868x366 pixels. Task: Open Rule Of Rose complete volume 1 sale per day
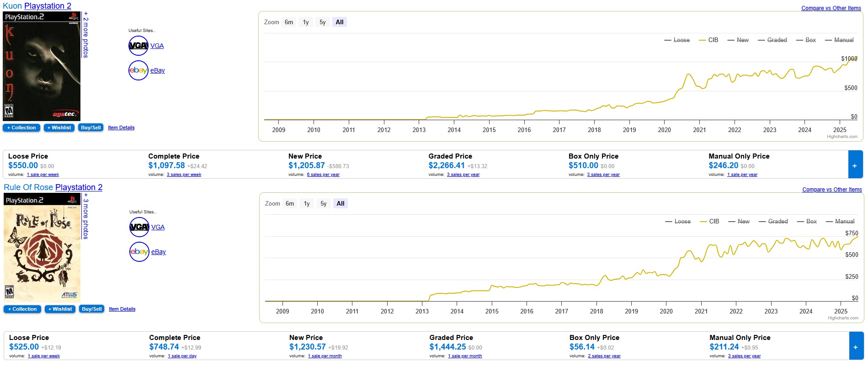(182, 356)
